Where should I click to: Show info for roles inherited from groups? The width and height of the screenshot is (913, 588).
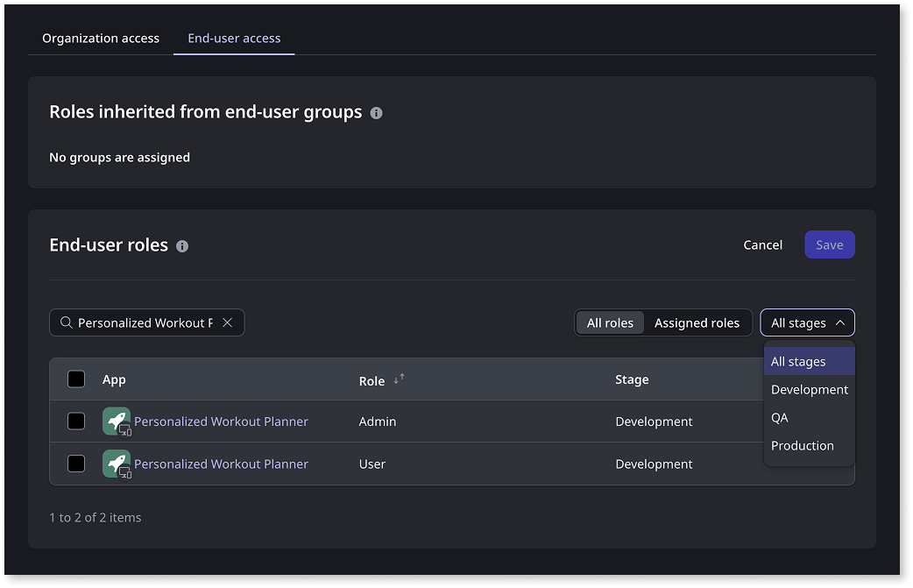(376, 113)
